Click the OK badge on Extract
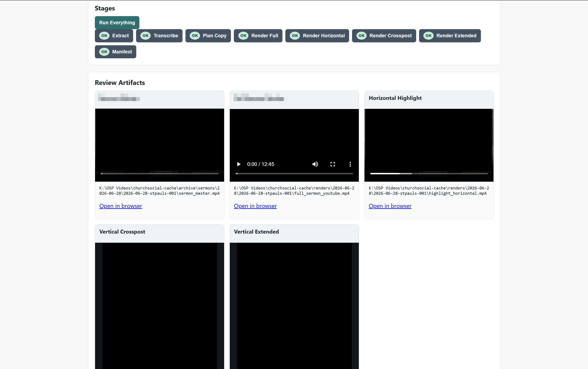 [x=104, y=36]
